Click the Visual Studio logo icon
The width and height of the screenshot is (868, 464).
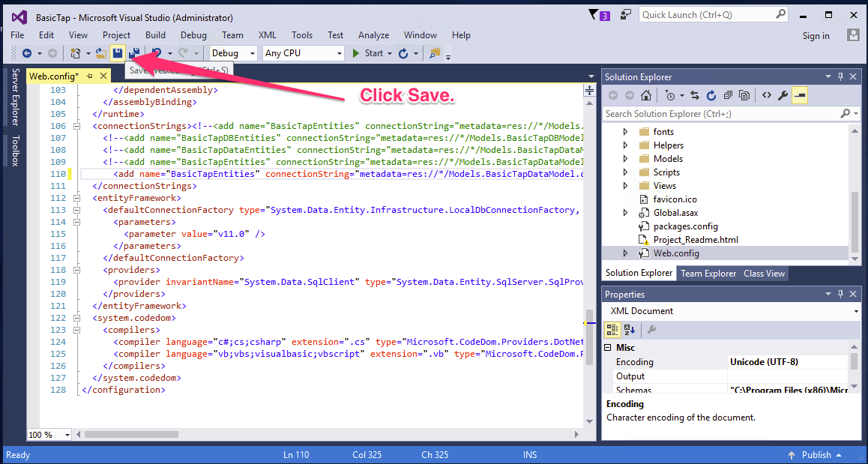point(19,17)
